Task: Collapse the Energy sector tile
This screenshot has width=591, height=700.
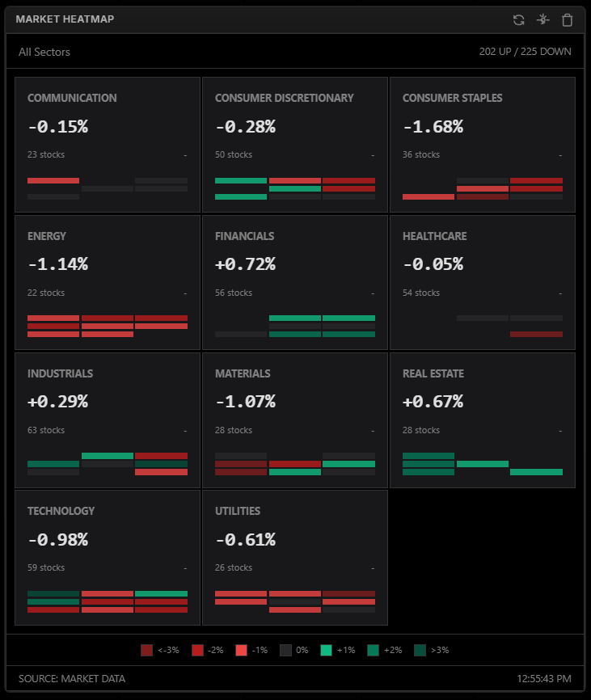Action: point(184,292)
